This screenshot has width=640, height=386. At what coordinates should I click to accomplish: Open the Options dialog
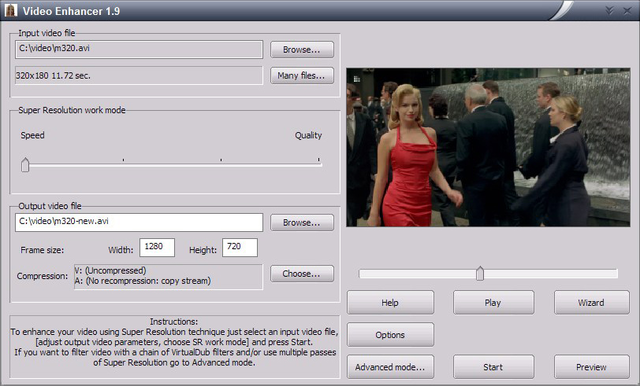390,335
